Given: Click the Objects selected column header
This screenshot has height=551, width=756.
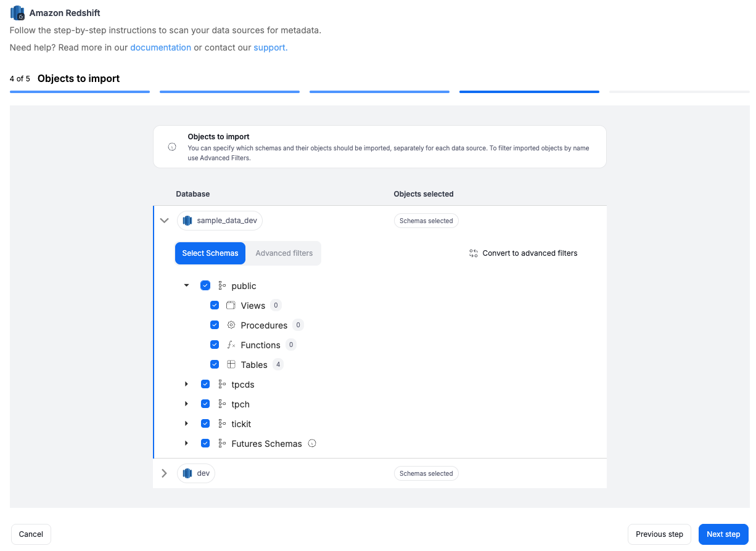Looking at the screenshot, I should (x=424, y=194).
